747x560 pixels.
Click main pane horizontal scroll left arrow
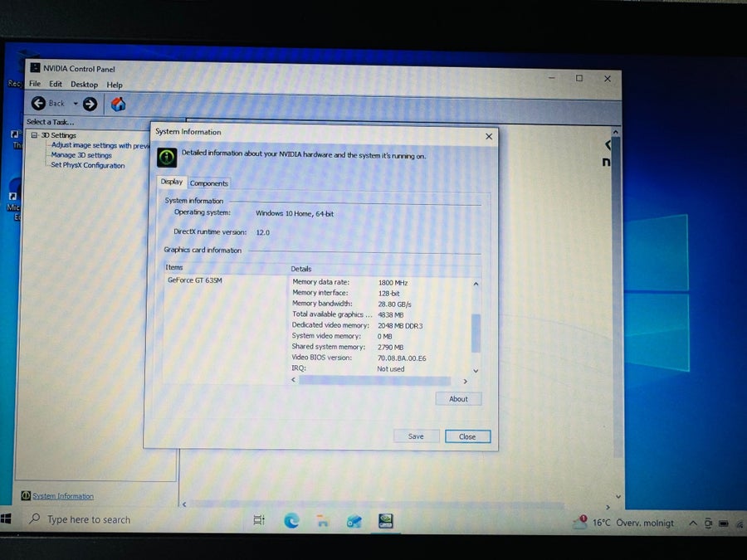pyautogui.click(x=184, y=504)
